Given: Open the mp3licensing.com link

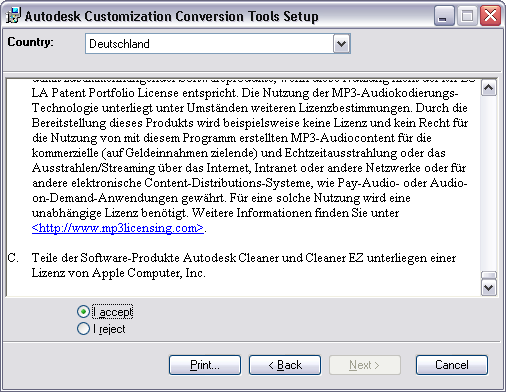Looking at the screenshot, I should (x=118, y=228).
